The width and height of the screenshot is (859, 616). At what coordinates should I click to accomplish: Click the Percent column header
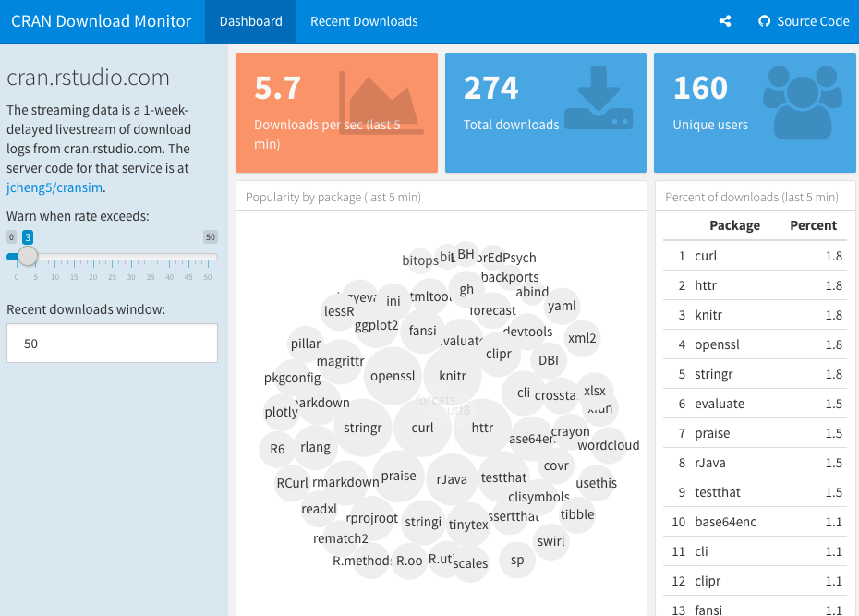[813, 225]
